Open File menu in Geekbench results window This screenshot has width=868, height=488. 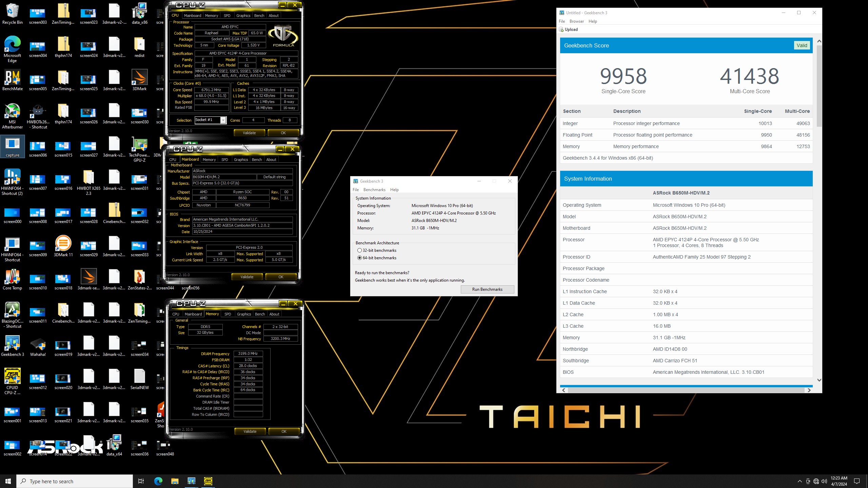tap(562, 21)
